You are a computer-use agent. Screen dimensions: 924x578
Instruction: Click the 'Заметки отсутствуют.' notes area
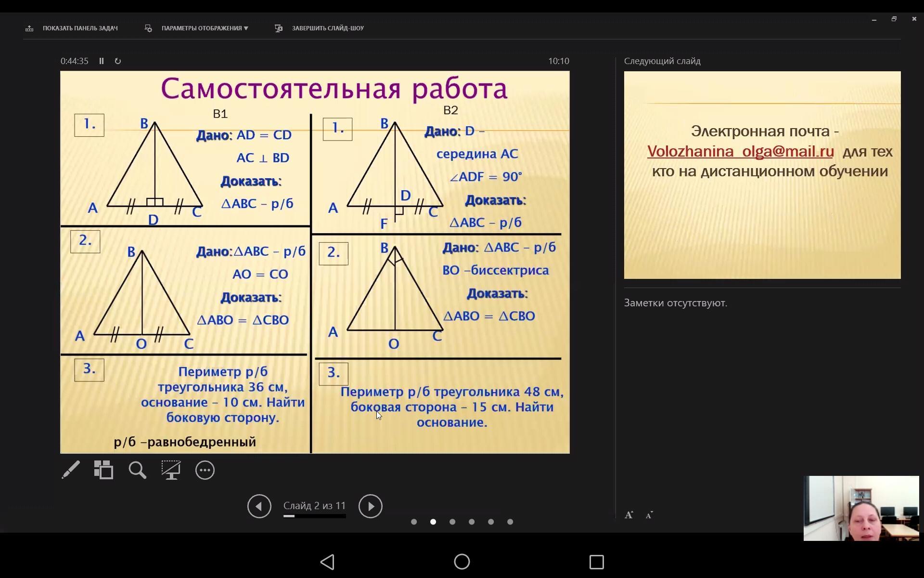[676, 303]
